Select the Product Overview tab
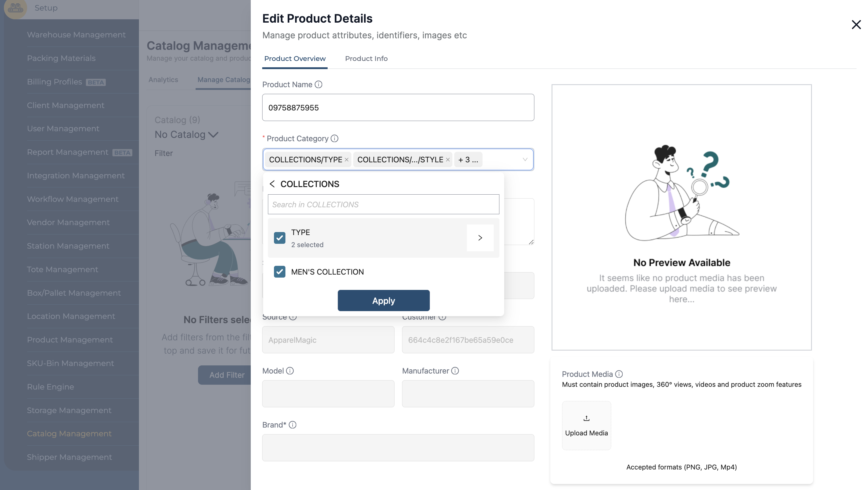868x490 pixels. 294,59
